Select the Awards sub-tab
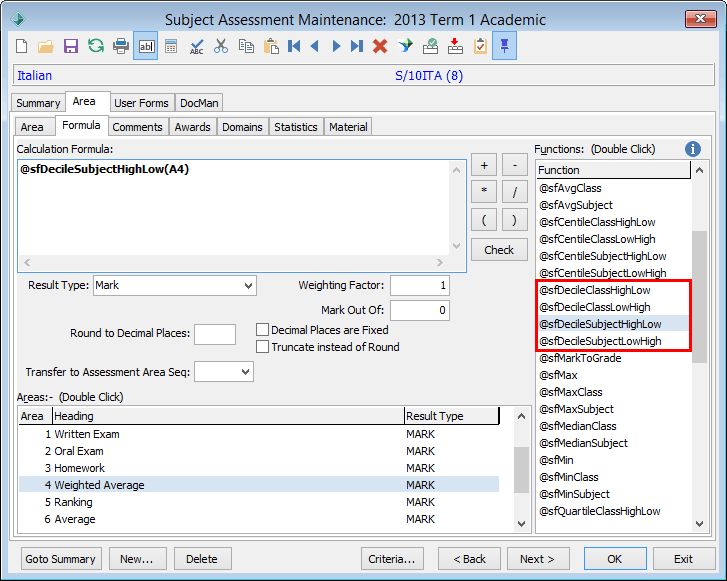The image size is (727, 581). [x=192, y=127]
